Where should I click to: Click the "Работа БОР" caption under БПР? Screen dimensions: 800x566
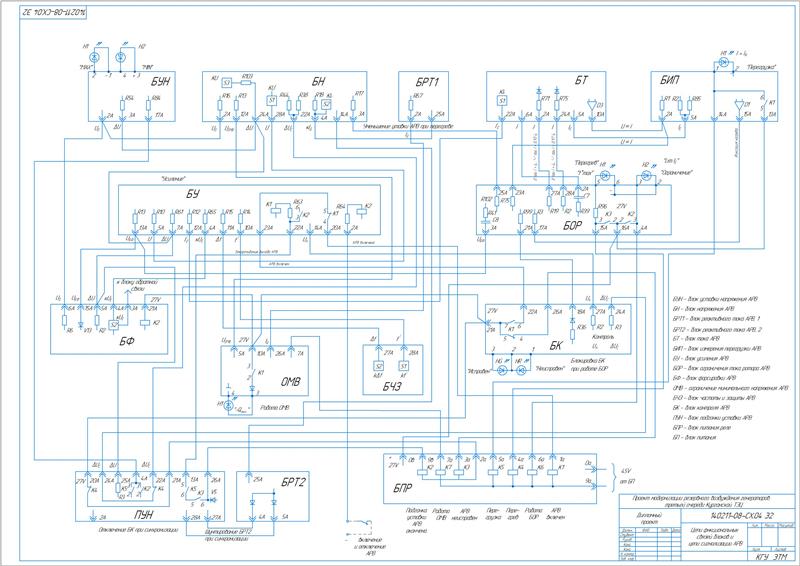pos(533,513)
